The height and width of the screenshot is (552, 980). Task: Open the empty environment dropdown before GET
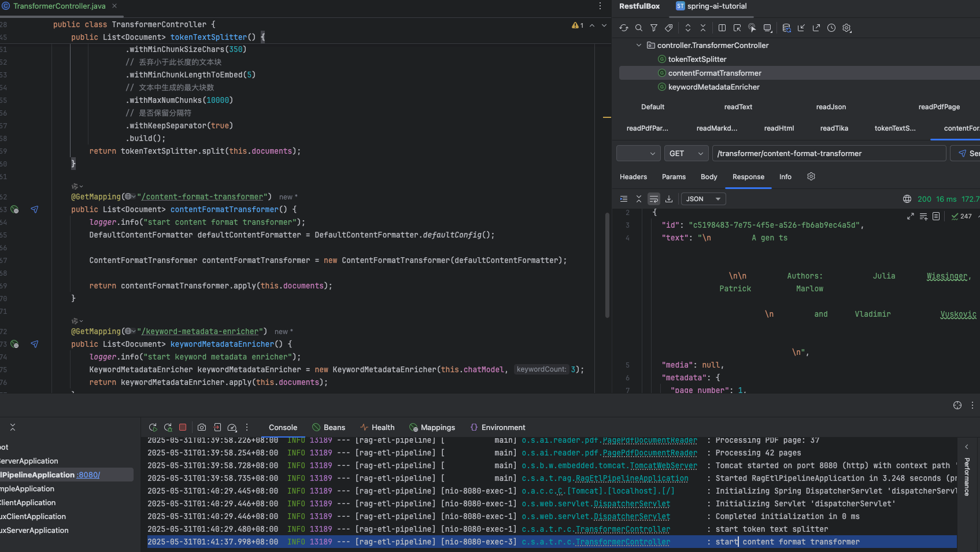pos(638,153)
